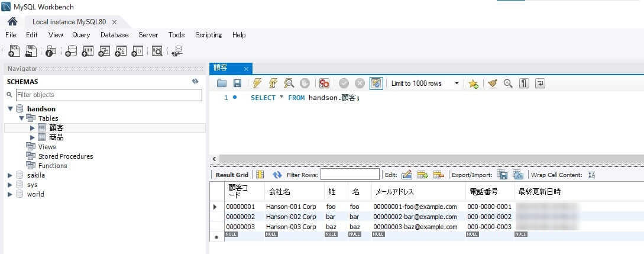Open the Scripting menu
644x254 pixels.
[209, 35]
